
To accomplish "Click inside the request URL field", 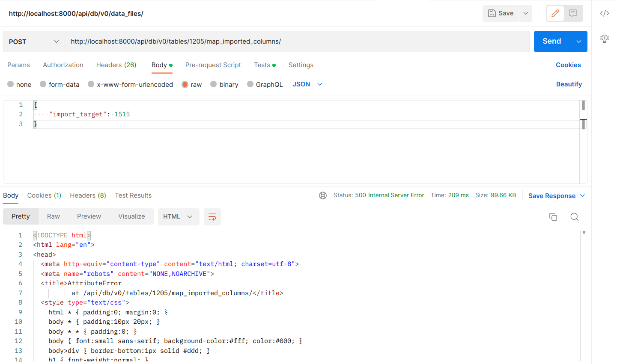I will click(x=257, y=41).
